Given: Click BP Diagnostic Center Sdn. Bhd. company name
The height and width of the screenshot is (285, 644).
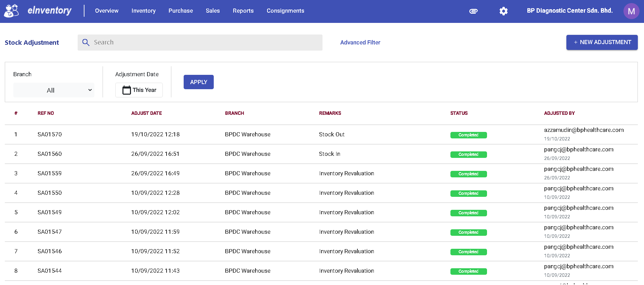Looking at the screenshot, I should (x=570, y=11).
